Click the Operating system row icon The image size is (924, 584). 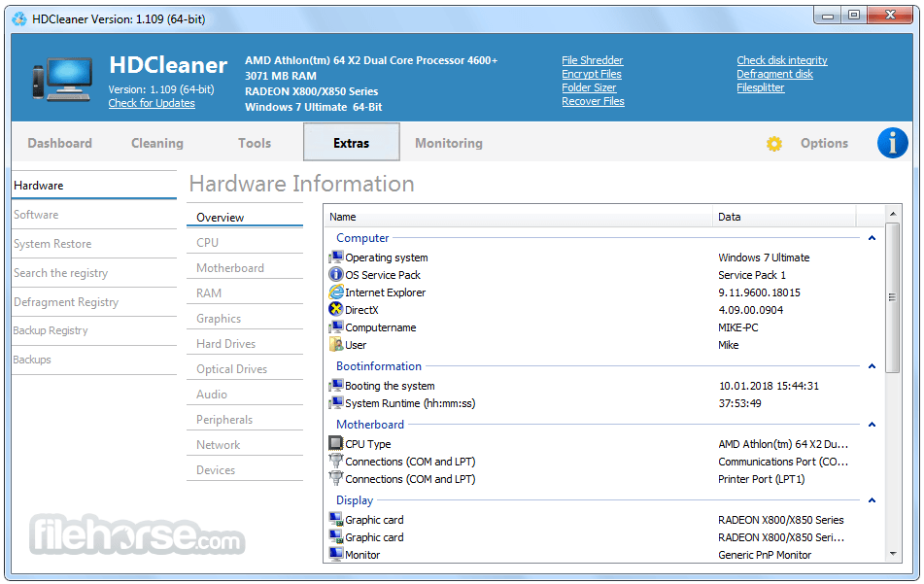pos(336,257)
